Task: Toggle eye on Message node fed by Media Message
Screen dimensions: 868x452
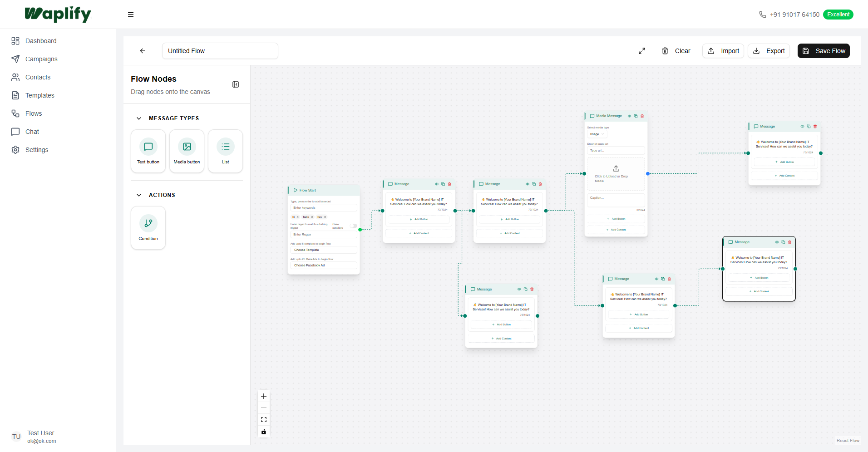Action: coord(802,127)
